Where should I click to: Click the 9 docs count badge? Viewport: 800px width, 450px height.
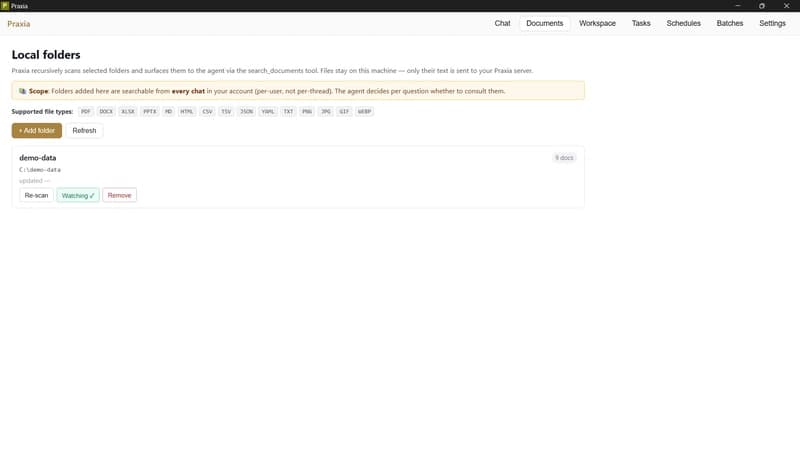click(564, 158)
